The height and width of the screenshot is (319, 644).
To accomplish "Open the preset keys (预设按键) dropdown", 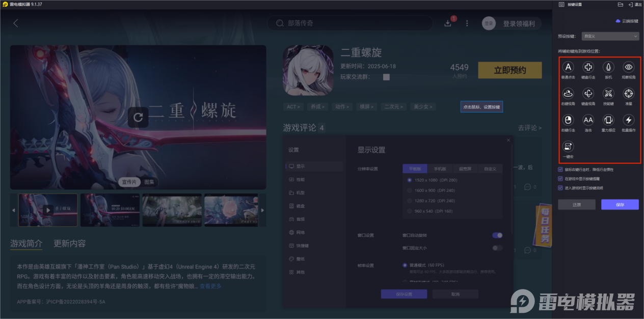I will pyautogui.click(x=610, y=36).
